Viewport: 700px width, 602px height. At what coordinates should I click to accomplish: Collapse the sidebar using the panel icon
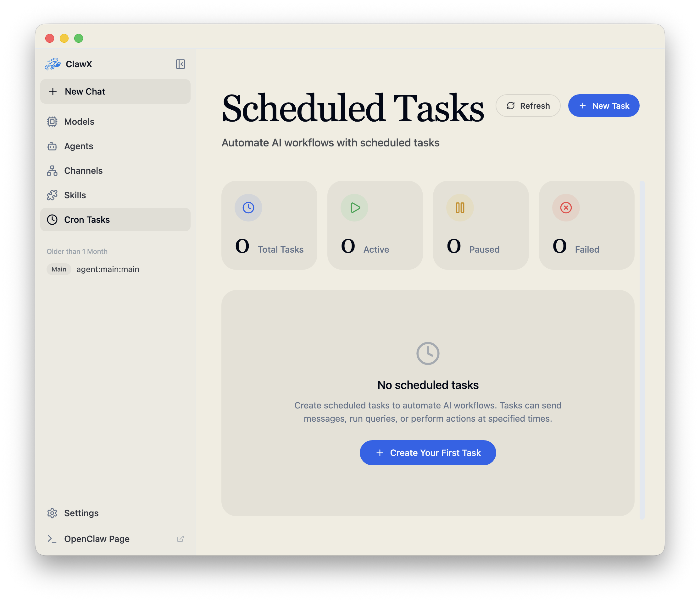pyautogui.click(x=180, y=64)
